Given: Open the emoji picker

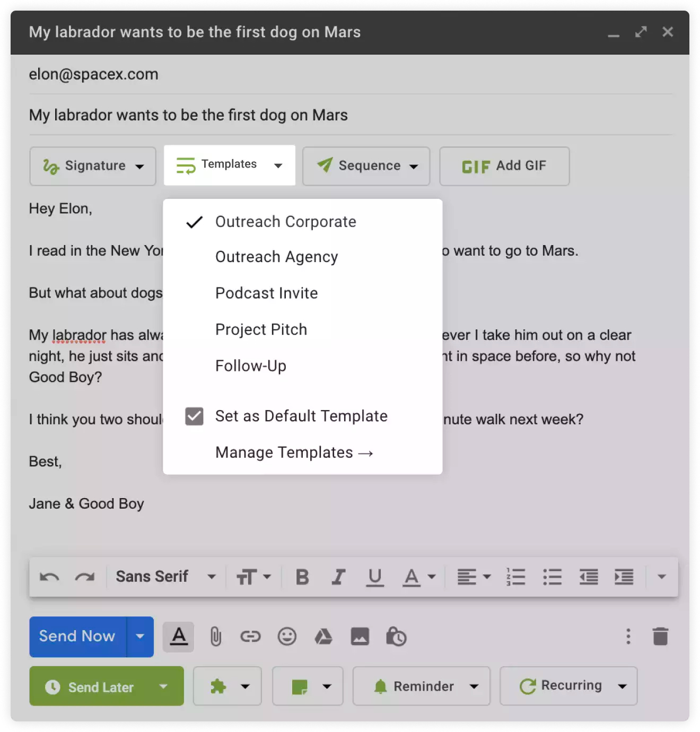Looking at the screenshot, I should 287,636.
